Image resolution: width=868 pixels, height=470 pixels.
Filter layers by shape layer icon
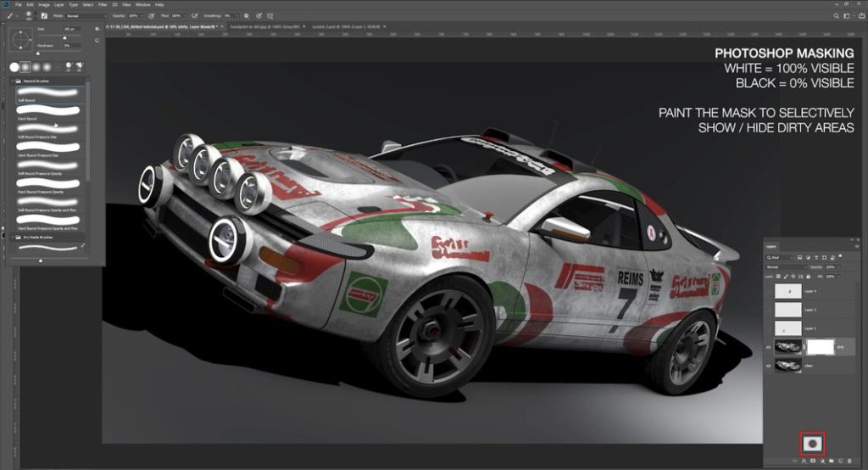pos(824,258)
